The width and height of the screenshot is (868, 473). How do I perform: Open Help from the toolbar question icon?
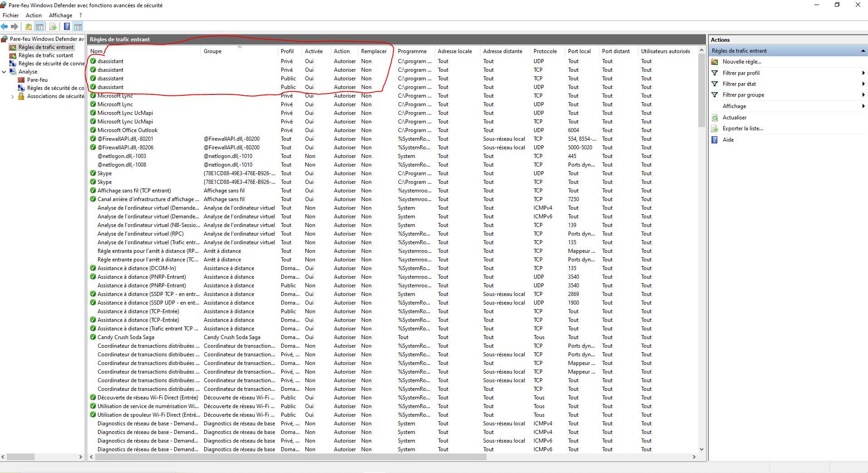pos(67,27)
